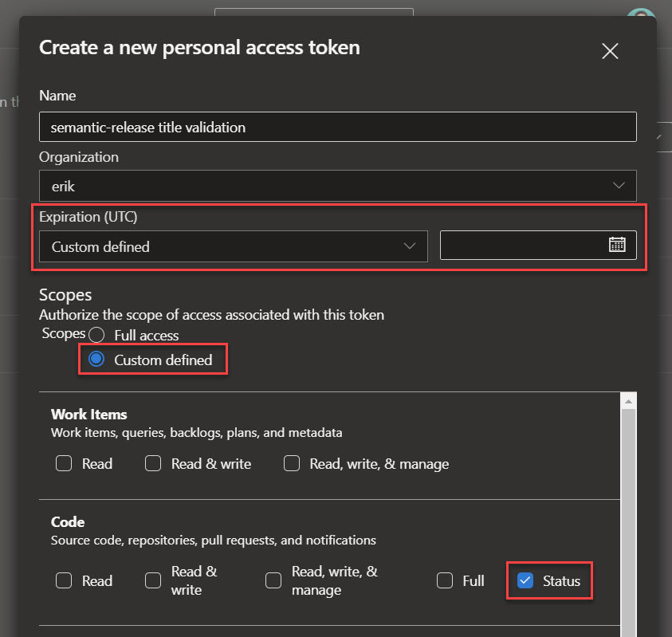
Task: Open the expiration date calendar picker
Action: point(617,245)
